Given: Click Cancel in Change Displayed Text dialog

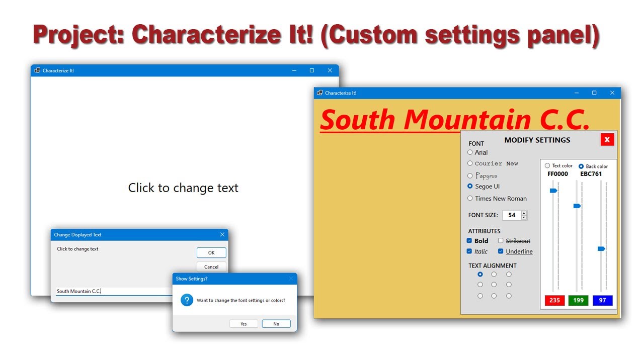Looking at the screenshot, I should [x=211, y=267].
